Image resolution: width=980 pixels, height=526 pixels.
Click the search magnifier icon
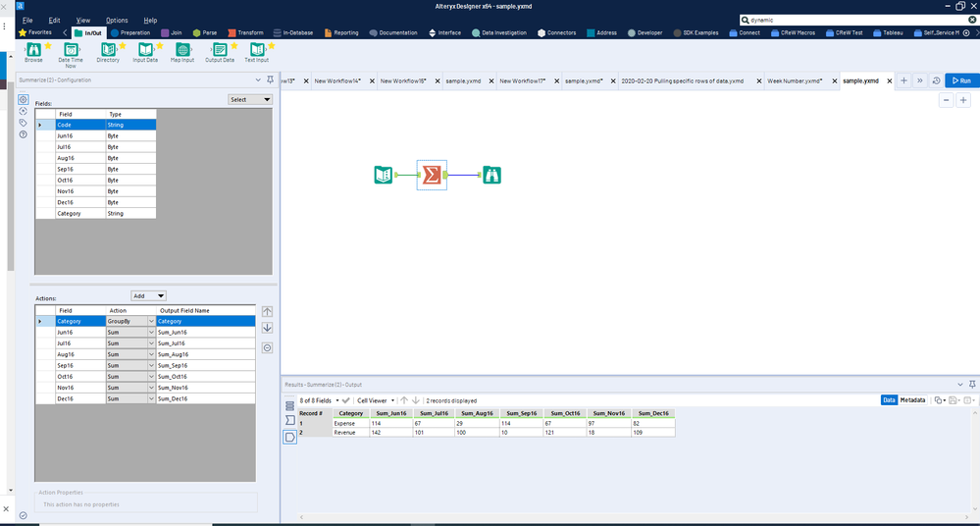[745, 20]
